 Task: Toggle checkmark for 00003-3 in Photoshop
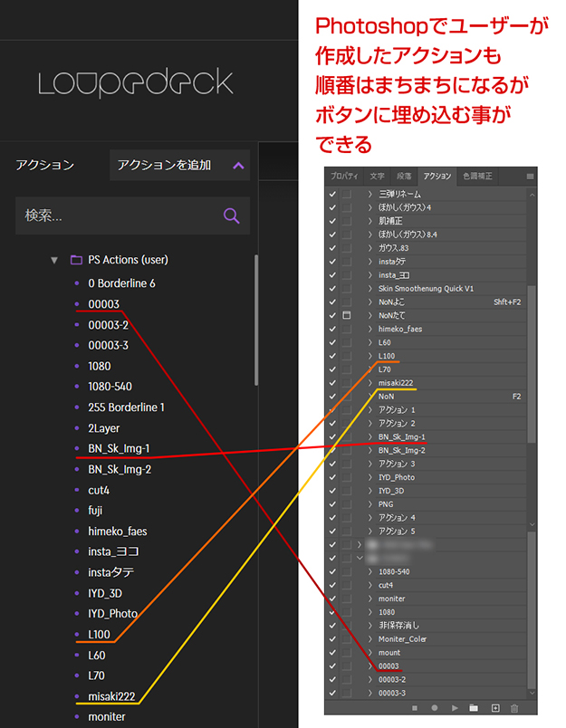coord(332,693)
